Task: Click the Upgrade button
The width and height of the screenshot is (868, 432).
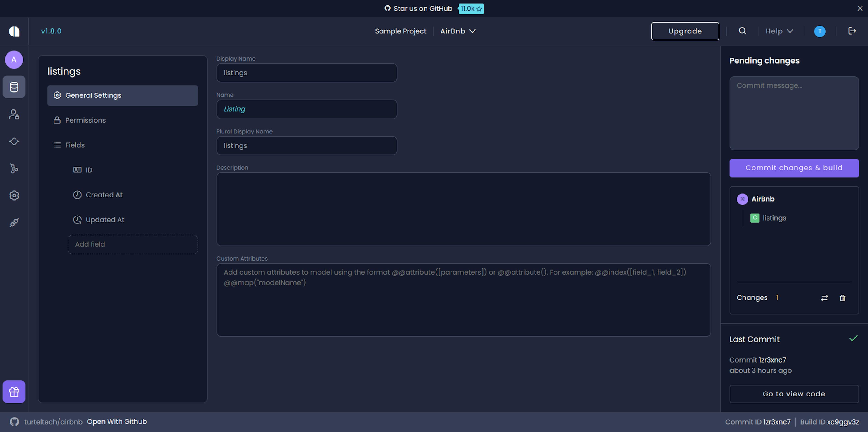Action: pyautogui.click(x=685, y=31)
